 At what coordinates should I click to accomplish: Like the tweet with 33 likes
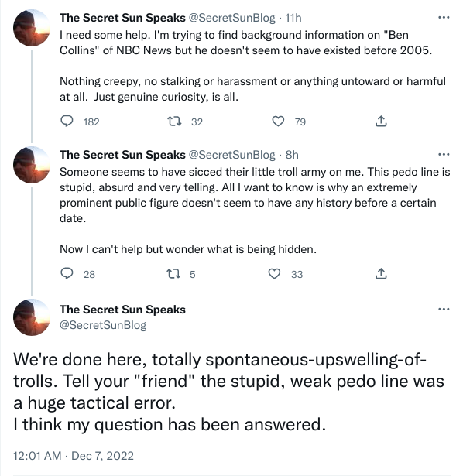(274, 274)
